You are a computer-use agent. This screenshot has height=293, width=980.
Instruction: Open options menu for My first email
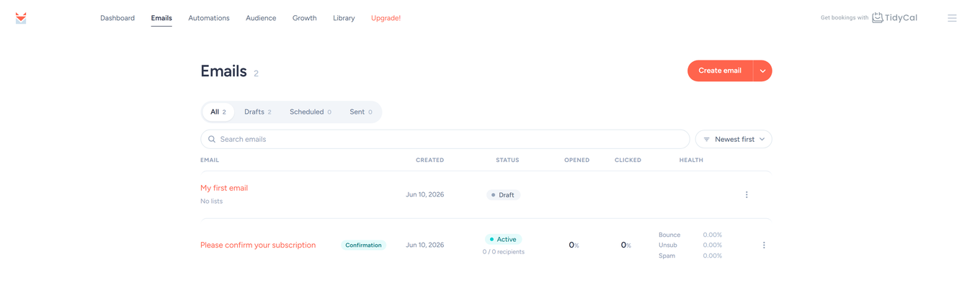747,194
